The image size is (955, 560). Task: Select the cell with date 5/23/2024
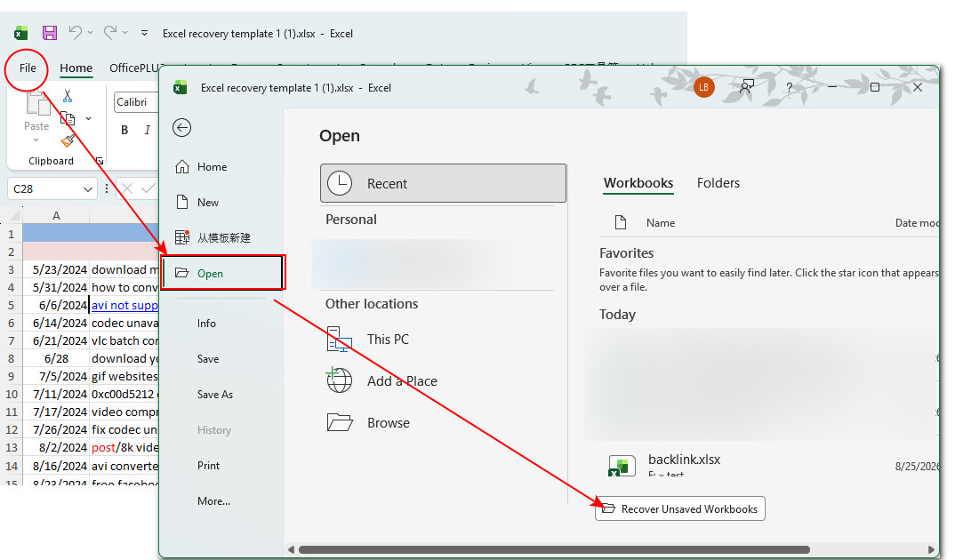[56, 269]
